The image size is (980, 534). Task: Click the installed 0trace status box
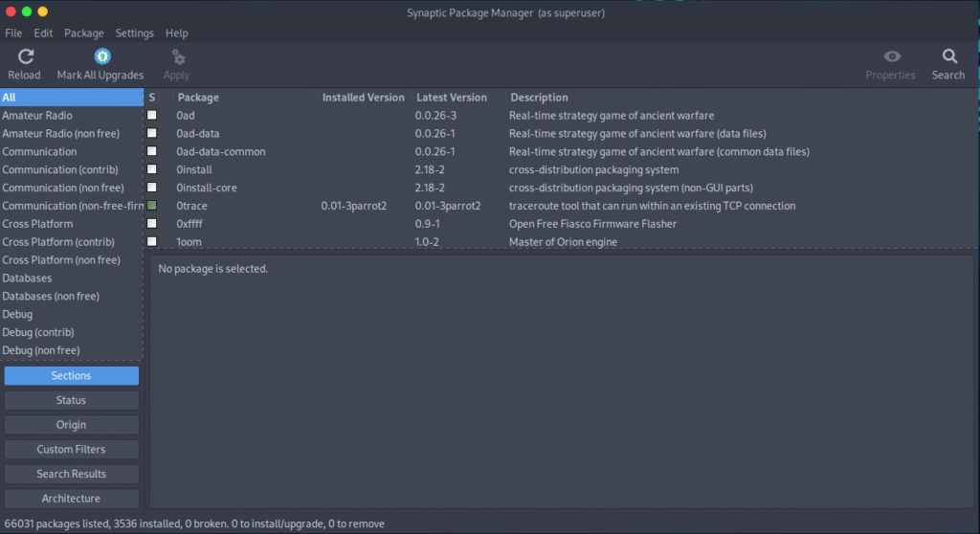152,206
